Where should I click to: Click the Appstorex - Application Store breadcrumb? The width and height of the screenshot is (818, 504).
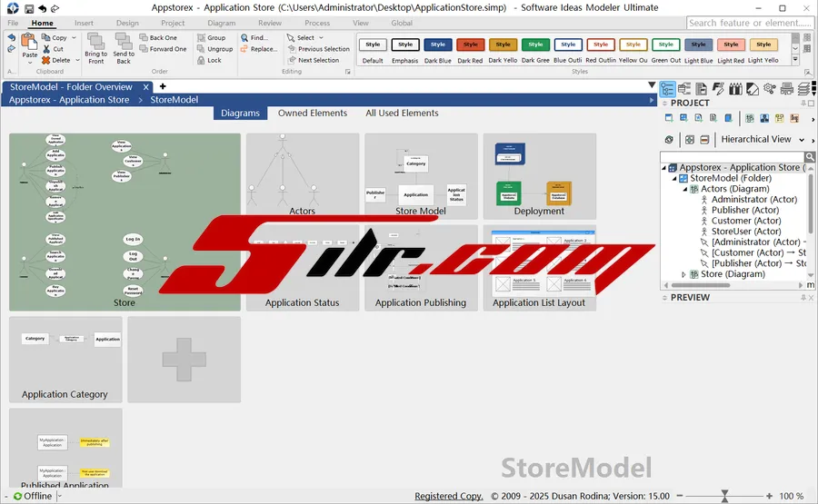[69, 100]
